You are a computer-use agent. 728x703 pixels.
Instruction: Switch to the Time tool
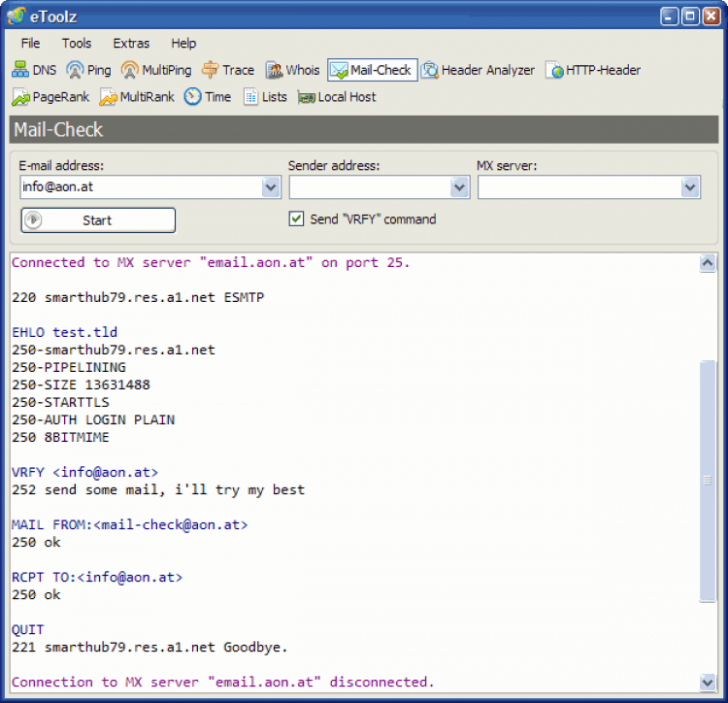pyautogui.click(x=207, y=97)
